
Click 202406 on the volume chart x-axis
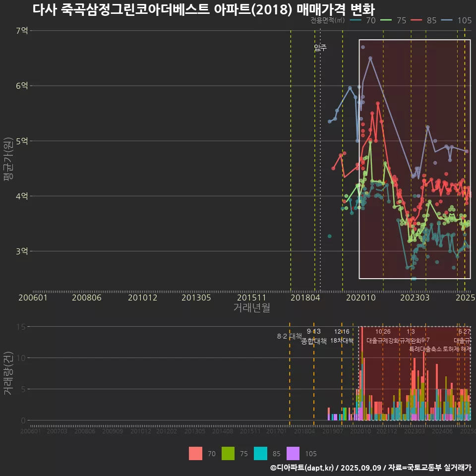click(x=442, y=431)
